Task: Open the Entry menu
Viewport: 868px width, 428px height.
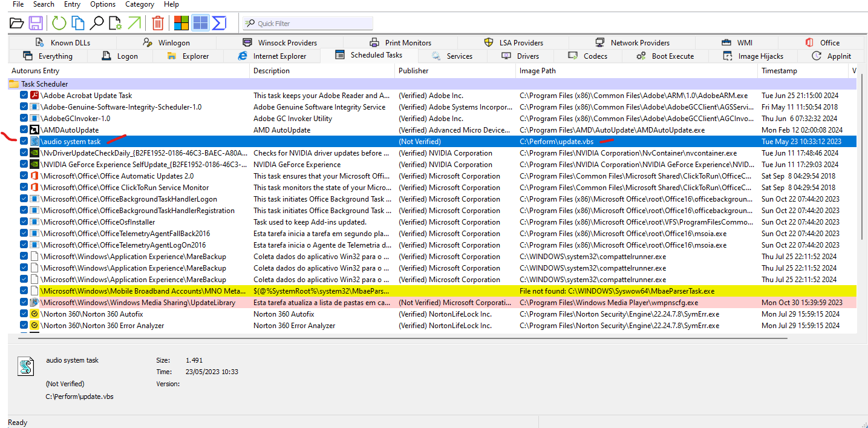Action: pyautogui.click(x=72, y=4)
